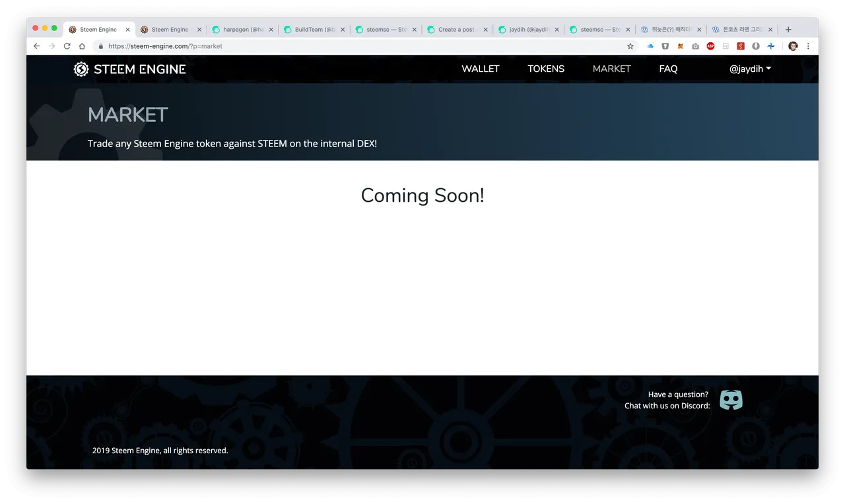Open the gray round extension icon
845x504 pixels.
pyautogui.click(x=756, y=46)
